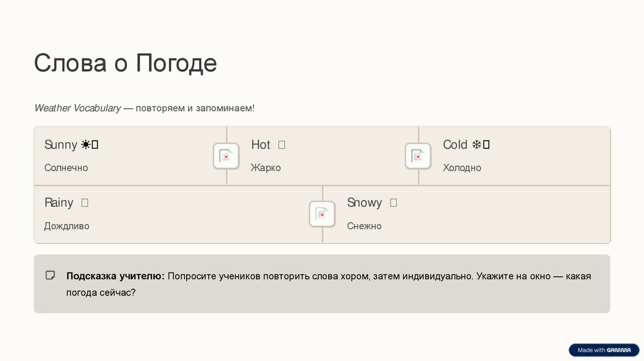Select the Sunny heading text
The height and width of the screenshot is (361, 644).
pos(60,145)
